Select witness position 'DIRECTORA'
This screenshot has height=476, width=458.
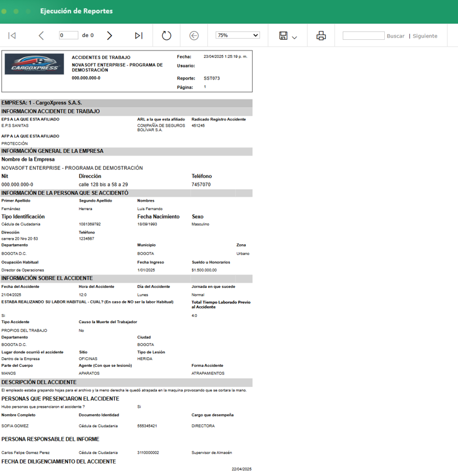203,426
